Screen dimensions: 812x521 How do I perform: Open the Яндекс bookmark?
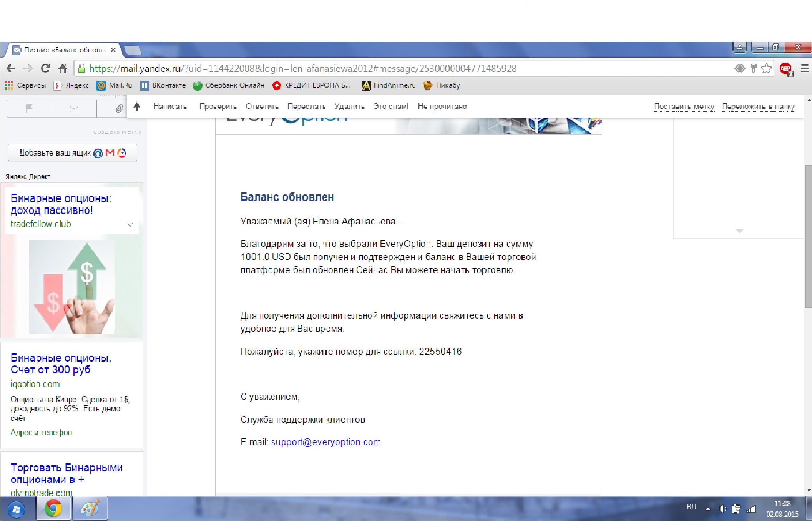(x=71, y=85)
